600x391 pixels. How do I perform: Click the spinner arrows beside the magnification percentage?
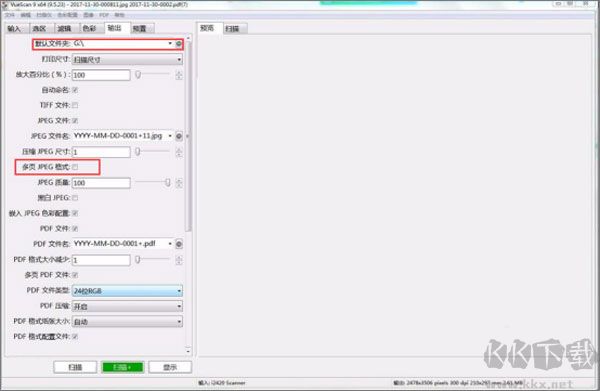point(179,75)
